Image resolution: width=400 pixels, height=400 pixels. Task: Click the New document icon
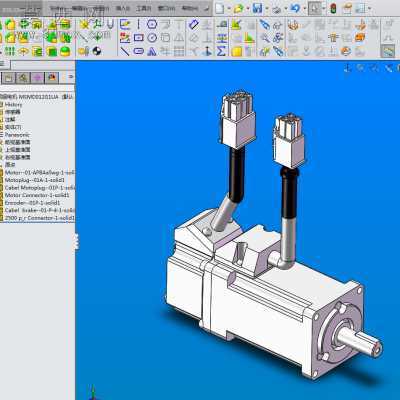click(220, 8)
